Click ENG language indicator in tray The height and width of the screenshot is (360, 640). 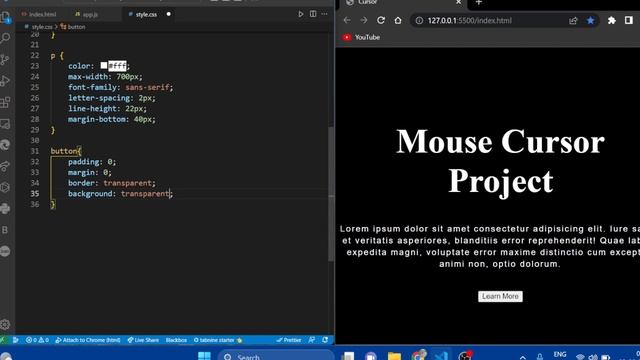coord(560,354)
